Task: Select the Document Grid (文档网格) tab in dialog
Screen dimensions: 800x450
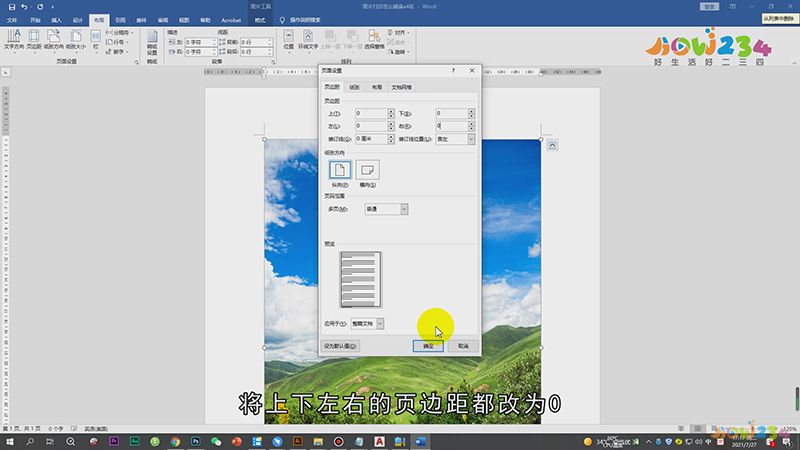Action: tap(402, 87)
